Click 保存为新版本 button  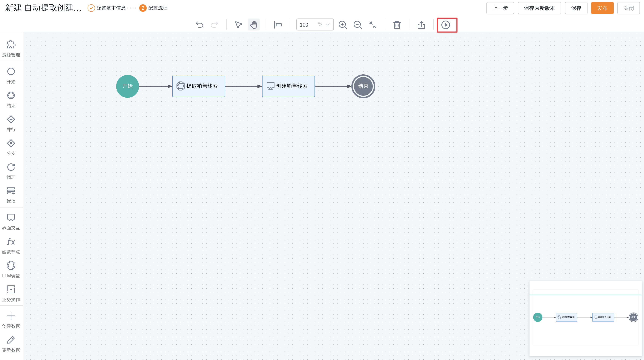539,8
